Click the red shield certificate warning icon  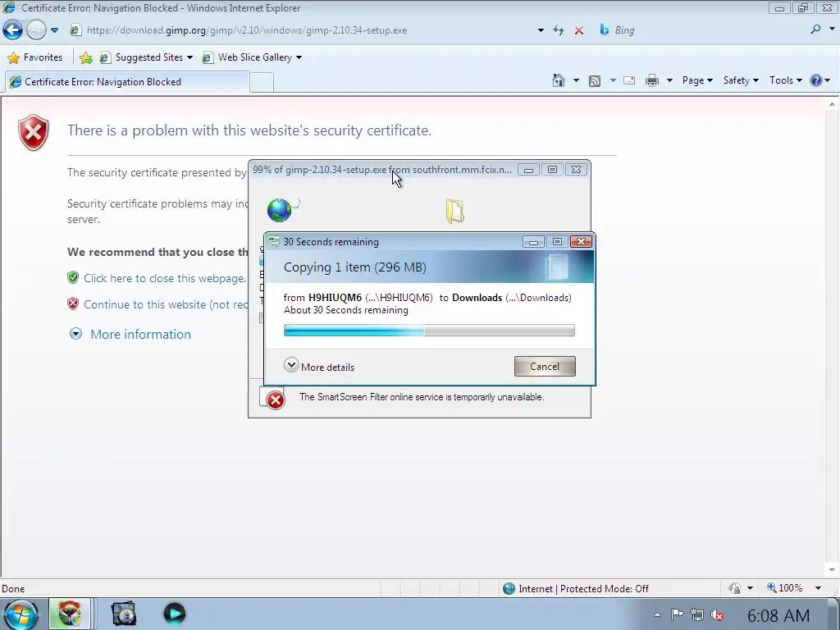33,132
